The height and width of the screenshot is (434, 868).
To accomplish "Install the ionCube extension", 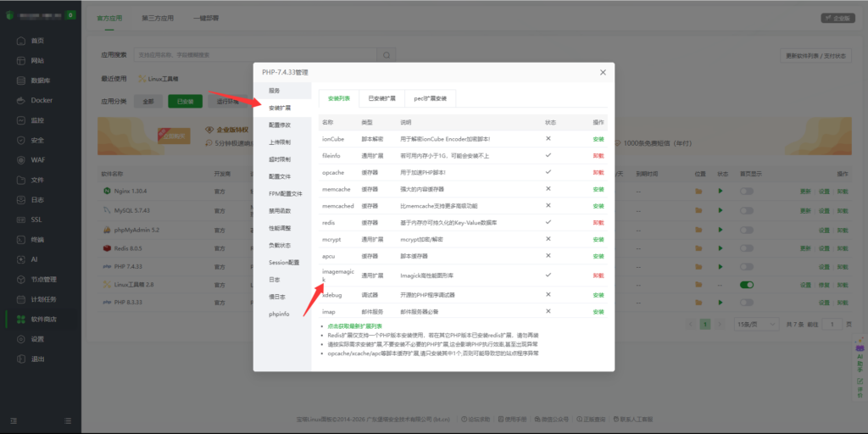I will pyautogui.click(x=598, y=139).
